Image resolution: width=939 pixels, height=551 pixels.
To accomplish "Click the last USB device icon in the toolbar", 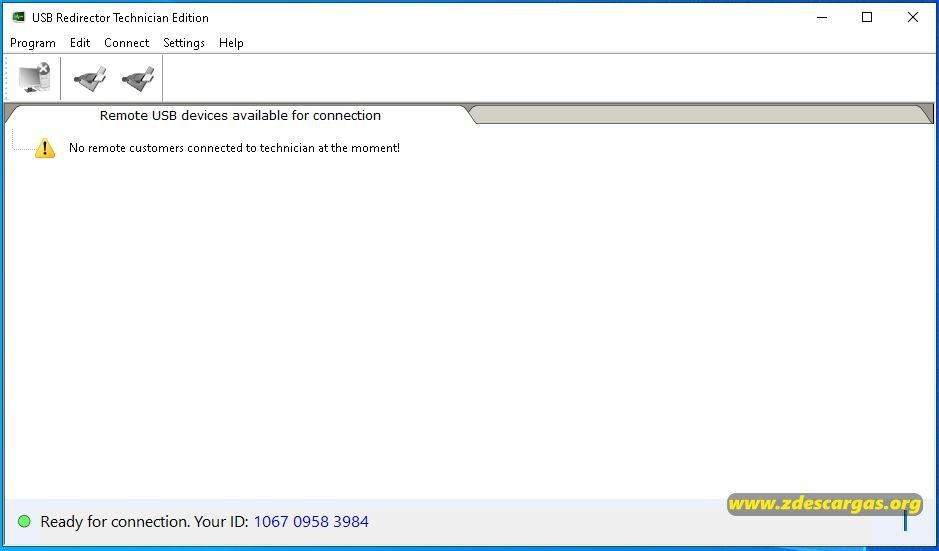I will tap(138, 78).
